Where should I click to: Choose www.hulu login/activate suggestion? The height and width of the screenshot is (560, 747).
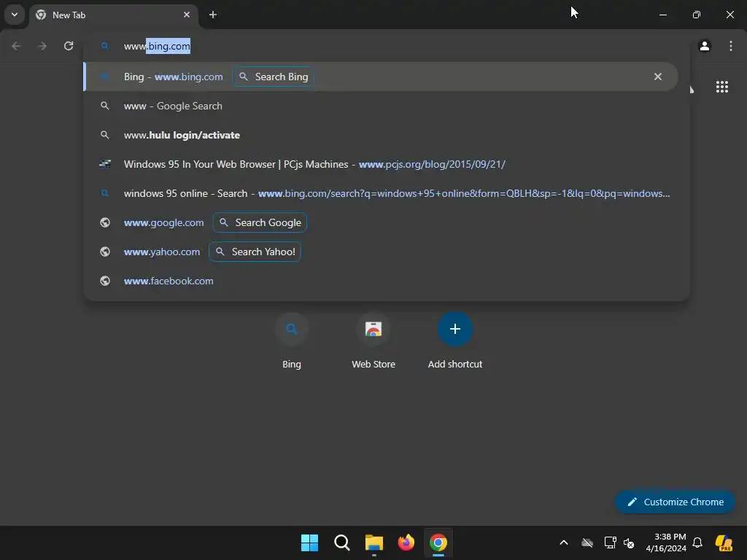tap(387, 135)
